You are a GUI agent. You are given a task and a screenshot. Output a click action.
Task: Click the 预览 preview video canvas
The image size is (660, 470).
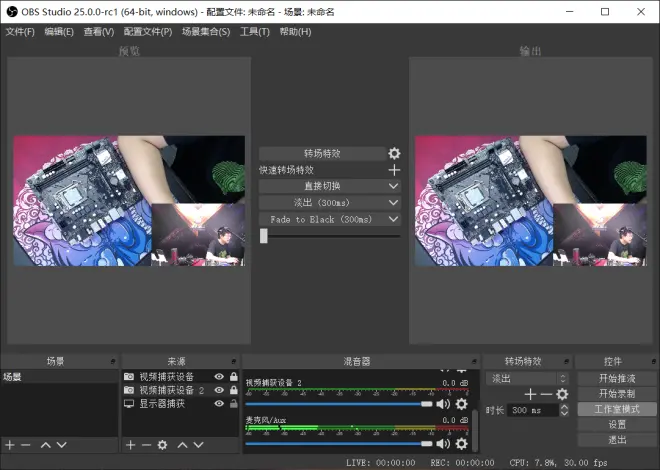coord(129,201)
